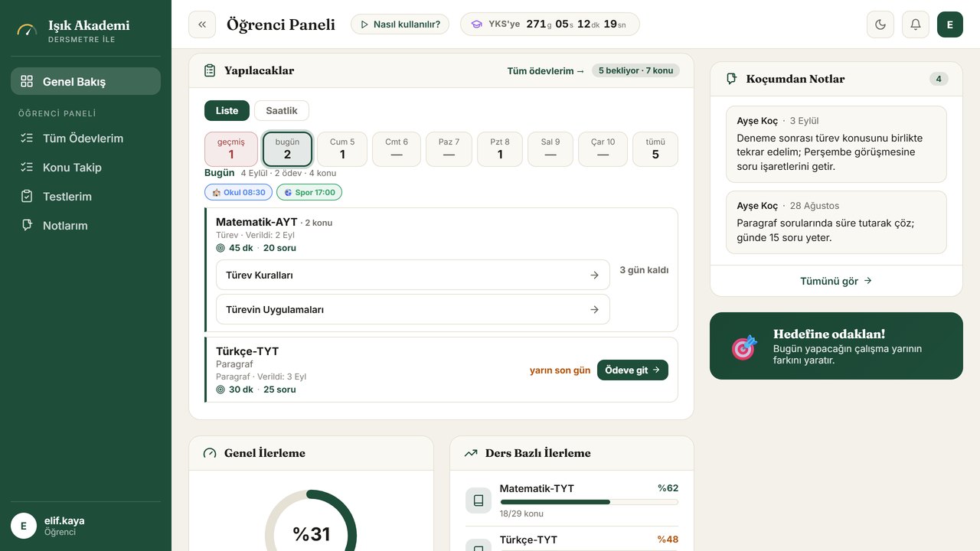Image resolution: width=980 pixels, height=551 pixels.
Task: Click the Matematik-TYT progress bar
Action: (x=589, y=502)
